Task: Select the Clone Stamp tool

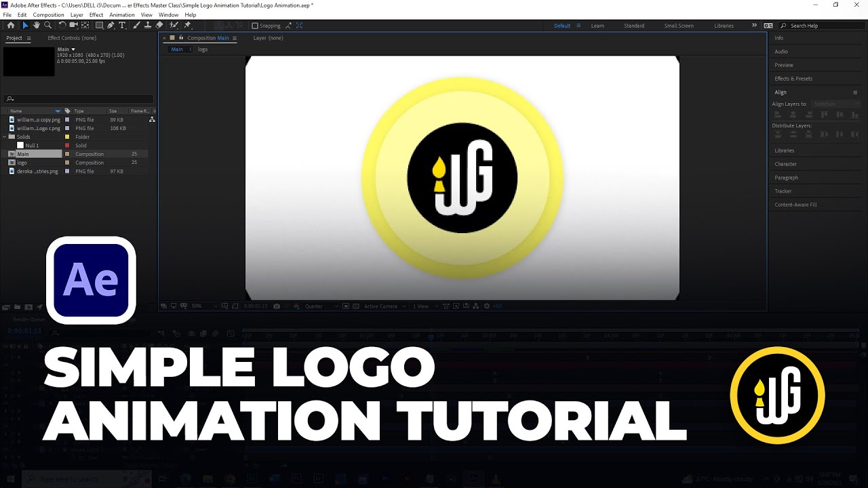Action: pos(147,25)
